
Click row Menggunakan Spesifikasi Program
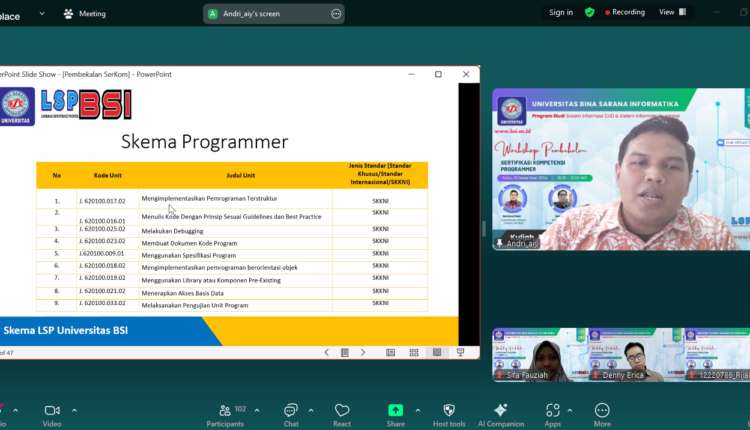pos(232,254)
